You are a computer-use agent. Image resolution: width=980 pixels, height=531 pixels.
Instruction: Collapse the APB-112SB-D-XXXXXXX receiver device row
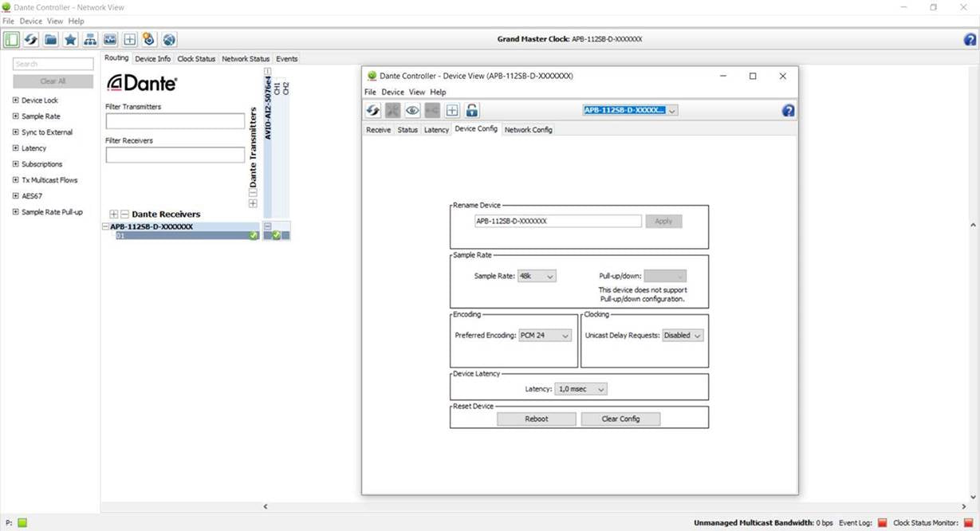coord(105,227)
